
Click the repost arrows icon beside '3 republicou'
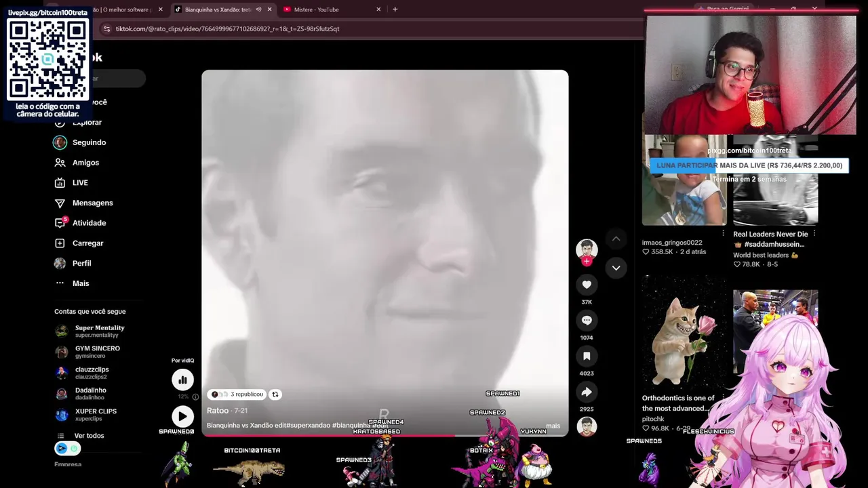pyautogui.click(x=275, y=394)
